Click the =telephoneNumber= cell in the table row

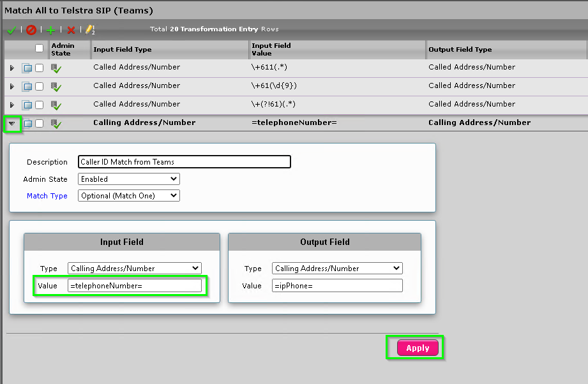[x=294, y=122]
